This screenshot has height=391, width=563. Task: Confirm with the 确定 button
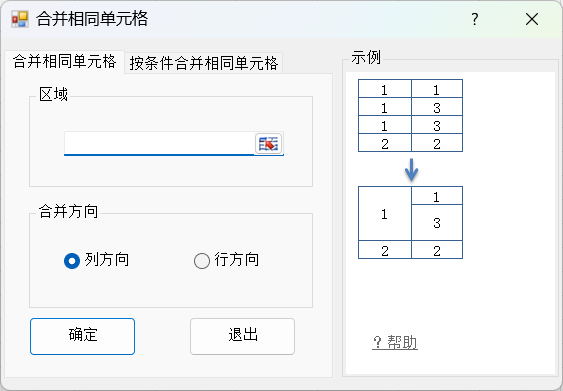pyautogui.click(x=83, y=336)
